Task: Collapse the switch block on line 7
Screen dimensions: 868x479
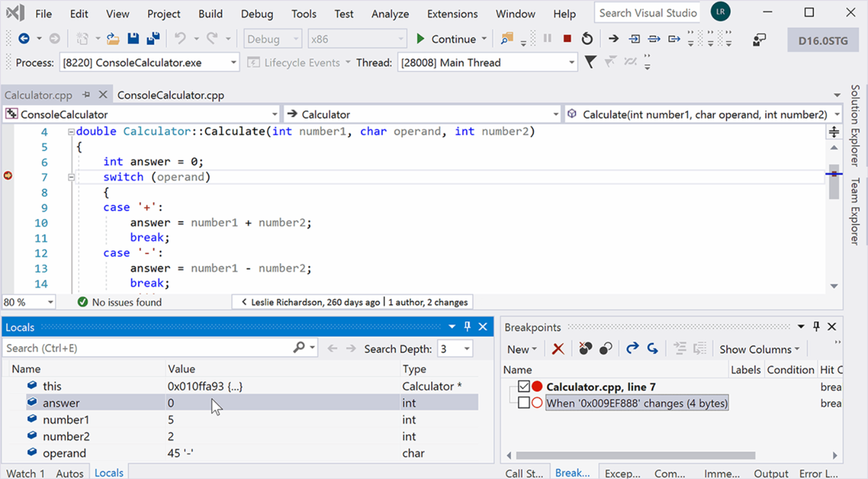Action: click(x=71, y=176)
